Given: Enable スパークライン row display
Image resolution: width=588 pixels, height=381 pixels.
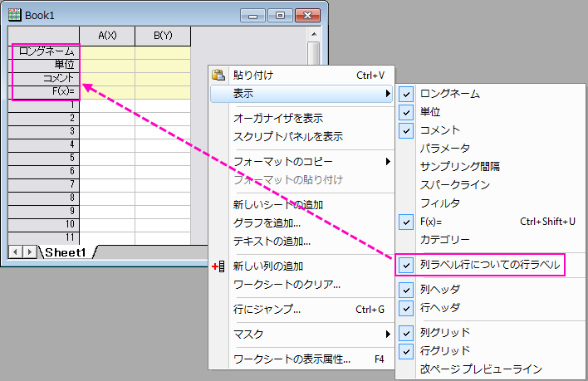Looking at the screenshot, I should coord(491,185).
